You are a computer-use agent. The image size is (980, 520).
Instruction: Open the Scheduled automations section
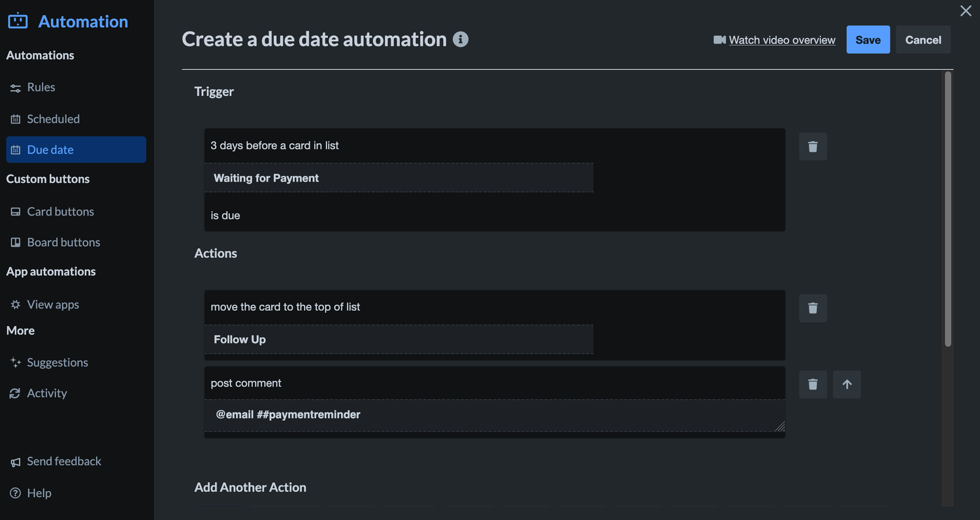point(53,119)
